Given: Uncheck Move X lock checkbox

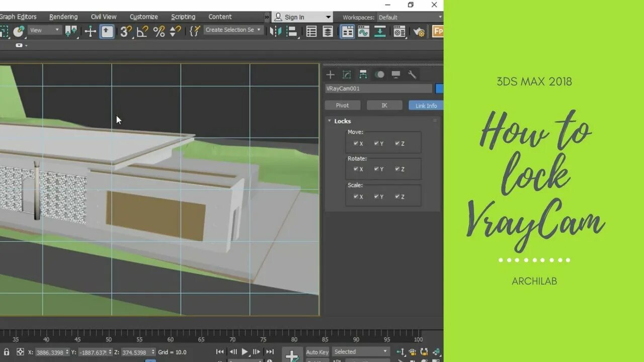Looking at the screenshot, I should point(356,143).
